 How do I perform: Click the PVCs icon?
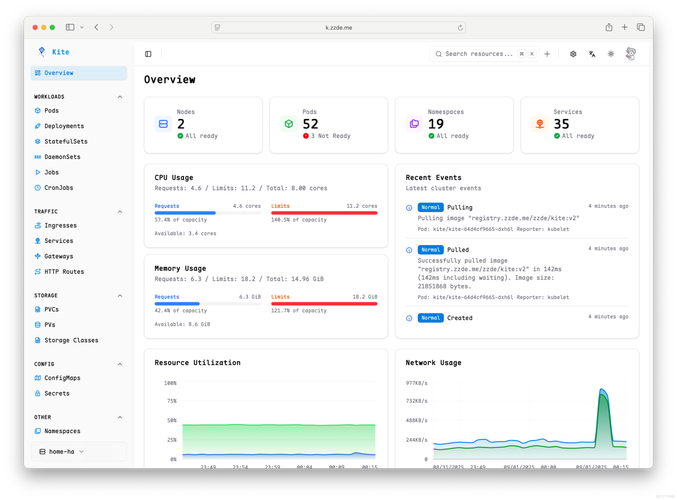pos(38,309)
